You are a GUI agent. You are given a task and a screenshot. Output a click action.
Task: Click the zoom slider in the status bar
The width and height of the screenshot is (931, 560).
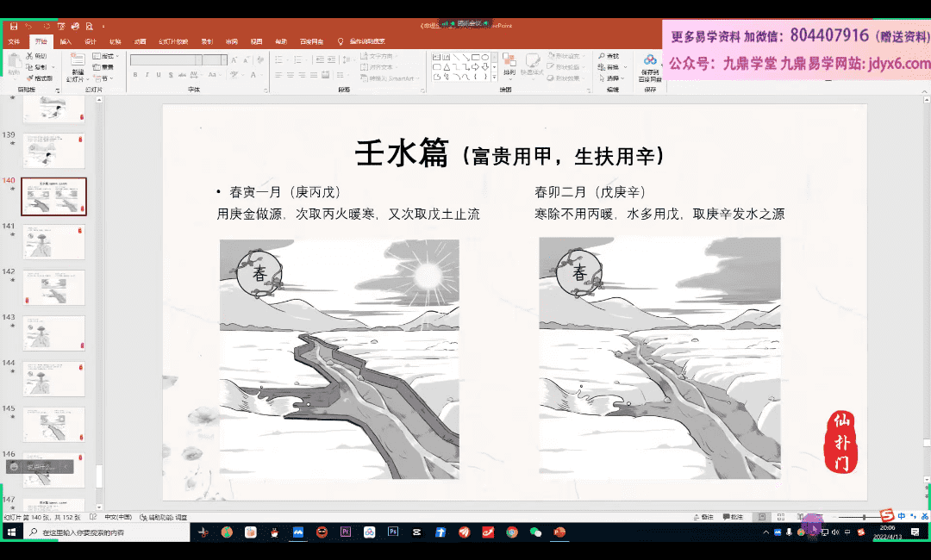(865, 517)
